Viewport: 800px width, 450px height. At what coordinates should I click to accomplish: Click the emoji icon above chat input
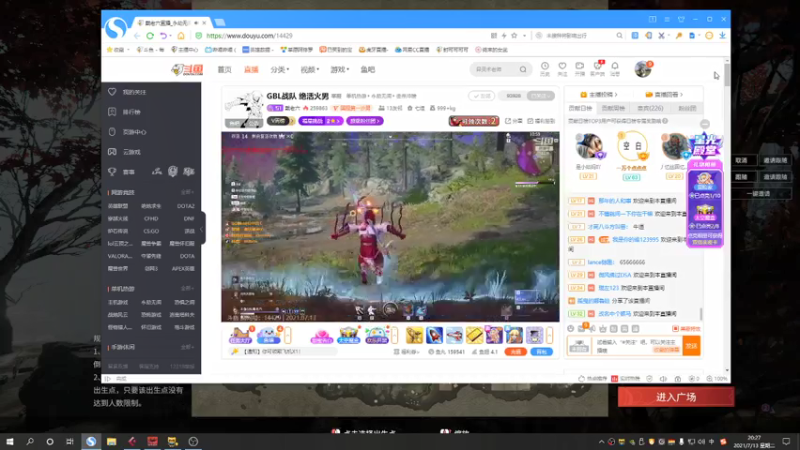570,329
